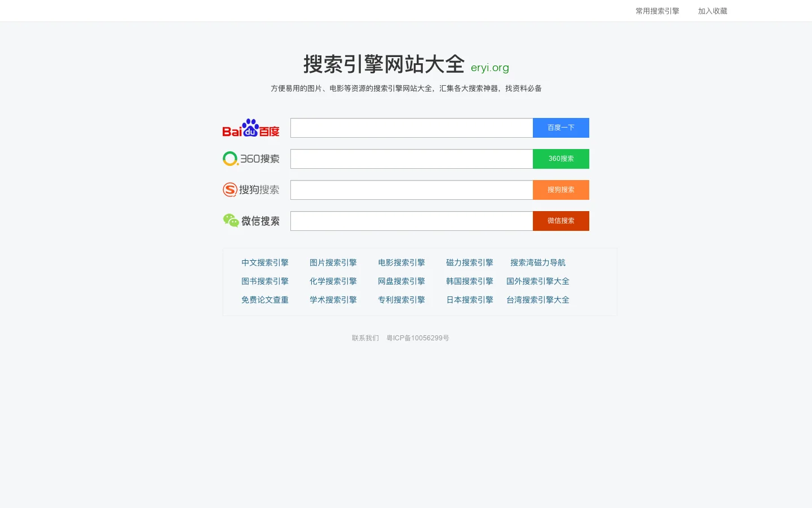Click the green 360搜索 button
This screenshot has width=812, height=508.
(561, 159)
